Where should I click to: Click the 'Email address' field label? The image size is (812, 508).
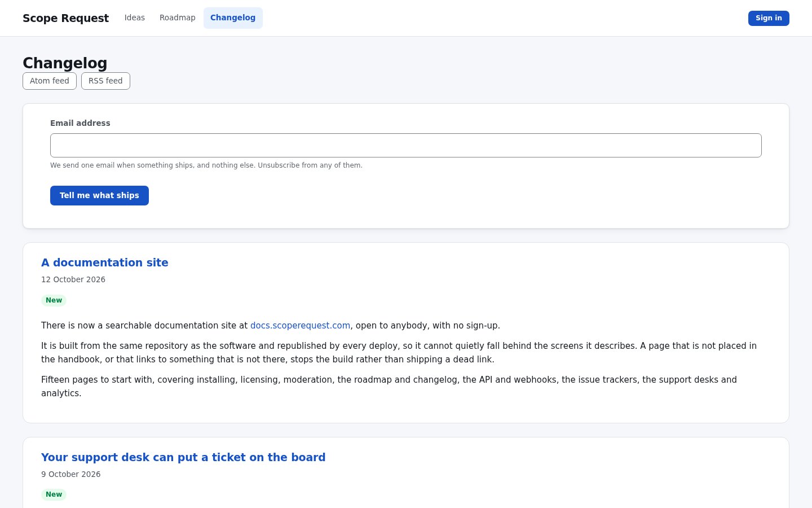pyautogui.click(x=80, y=123)
